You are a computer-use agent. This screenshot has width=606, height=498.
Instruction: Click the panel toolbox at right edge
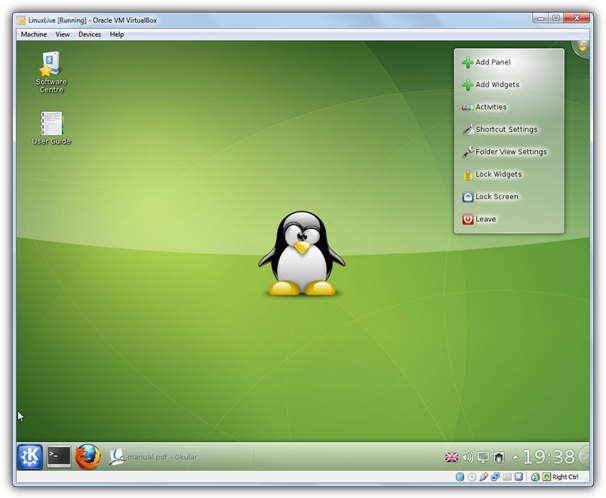(584, 456)
